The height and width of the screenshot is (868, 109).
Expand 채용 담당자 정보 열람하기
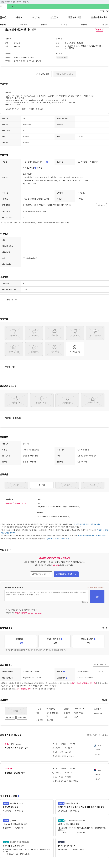pyautogui.click(x=66, y=574)
